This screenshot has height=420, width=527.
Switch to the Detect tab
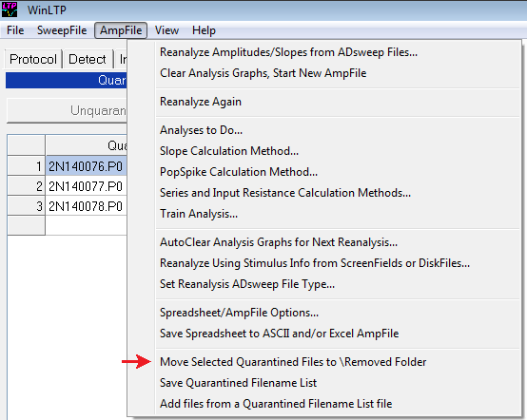88,60
